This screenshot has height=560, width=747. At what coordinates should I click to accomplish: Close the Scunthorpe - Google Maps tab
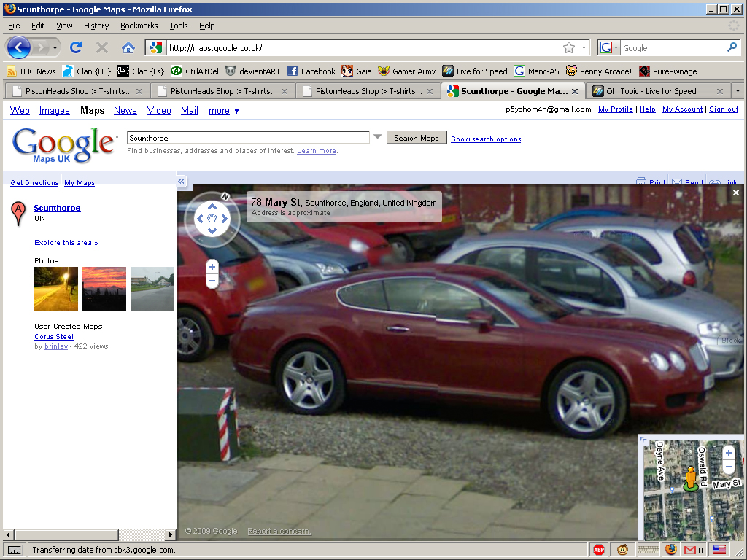pos(575,91)
